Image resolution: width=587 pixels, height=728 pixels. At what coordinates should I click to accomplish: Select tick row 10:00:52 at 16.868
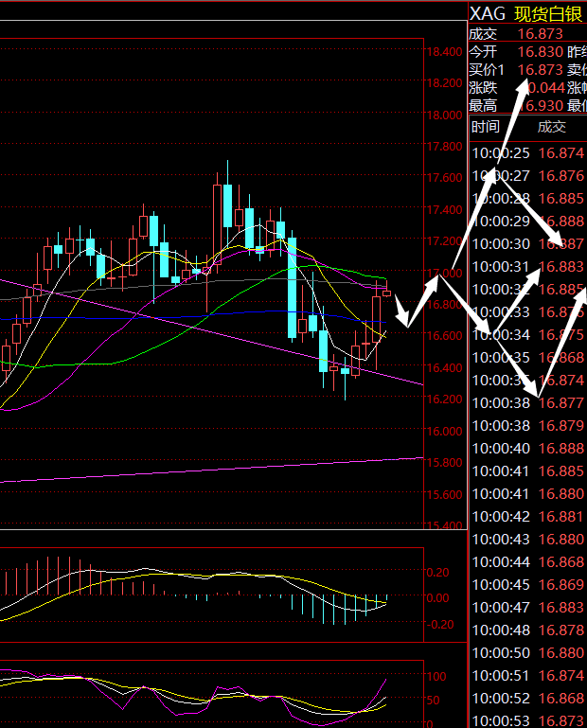(x=528, y=699)
